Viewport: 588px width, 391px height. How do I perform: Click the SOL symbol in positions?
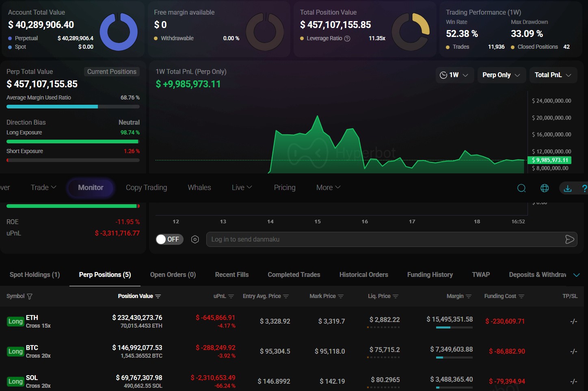click(32, 378)
